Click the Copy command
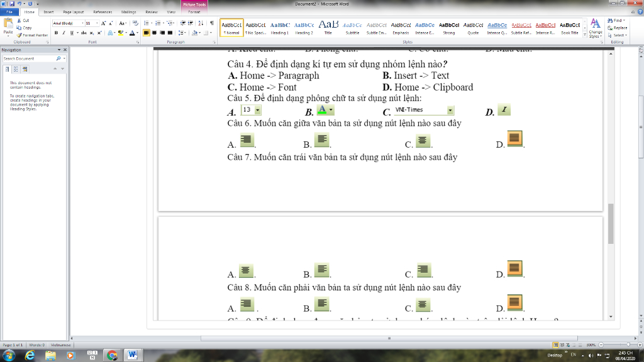The height and width of the screenshot is (362, 644). coord(25,28)
